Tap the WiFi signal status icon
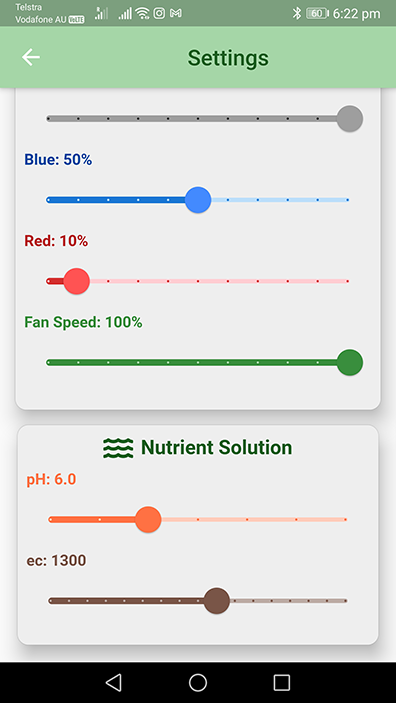This screenshot has width=396, height=703. [x=143, y=13]
